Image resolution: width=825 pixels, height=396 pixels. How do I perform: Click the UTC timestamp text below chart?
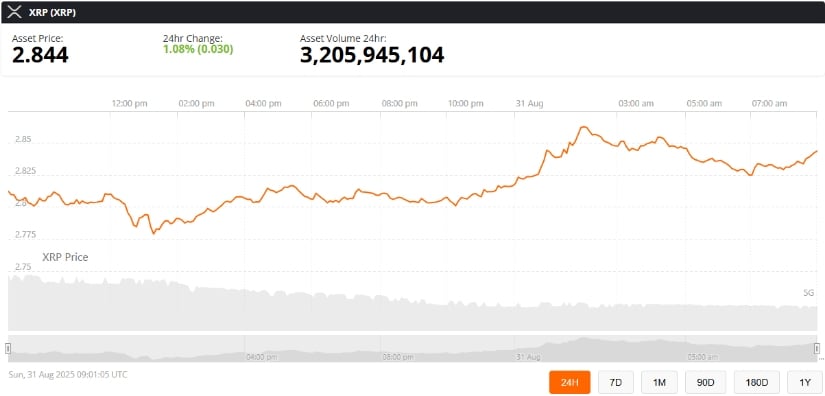68,374
